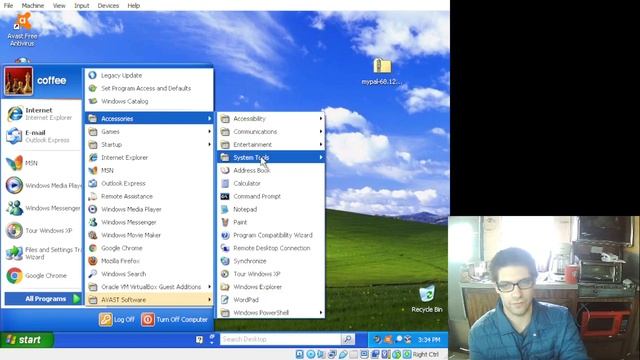Open Windows Explorer

pos(271,287)
